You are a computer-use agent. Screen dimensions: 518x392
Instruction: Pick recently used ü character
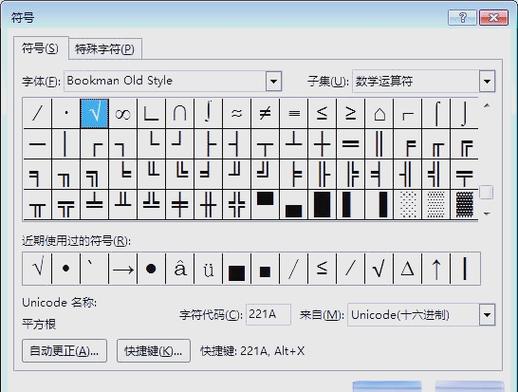click(x=208, y=269)
